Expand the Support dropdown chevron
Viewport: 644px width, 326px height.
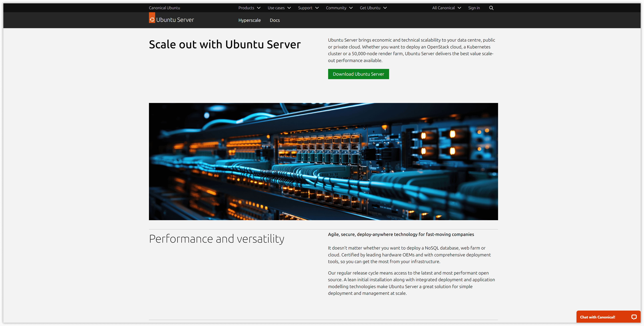[x=317, y=8]
